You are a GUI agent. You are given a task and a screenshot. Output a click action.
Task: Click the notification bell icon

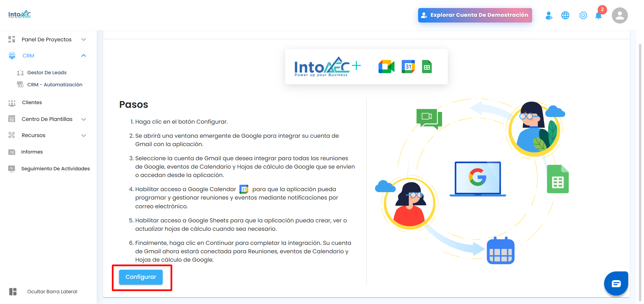[598, 15]
